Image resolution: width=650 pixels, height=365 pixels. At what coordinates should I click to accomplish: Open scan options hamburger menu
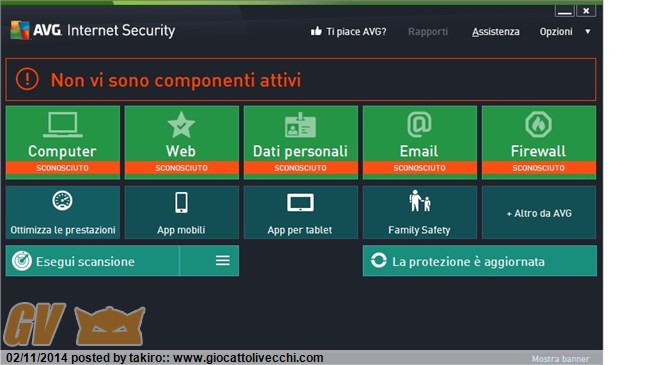tap(223, 260)
